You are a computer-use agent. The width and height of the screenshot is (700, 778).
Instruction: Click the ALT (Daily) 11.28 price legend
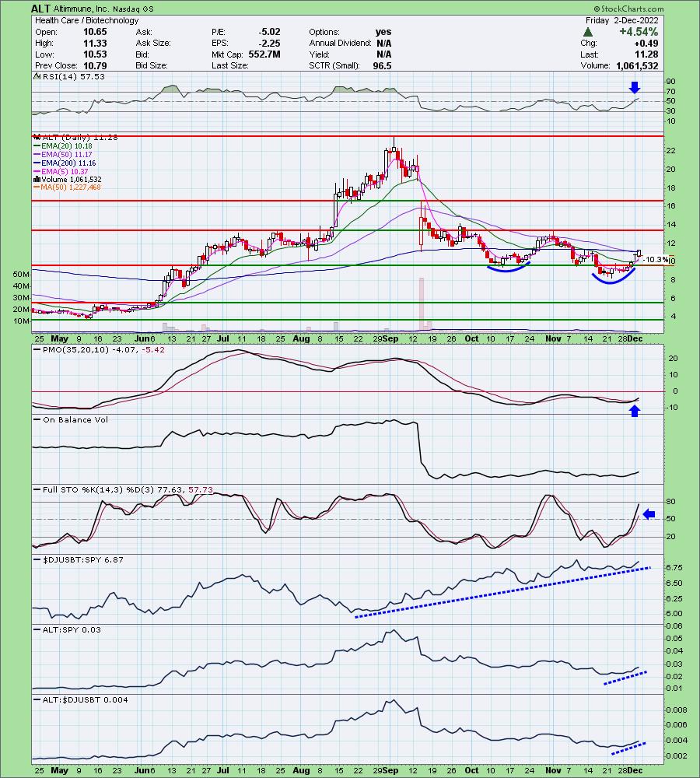coord(76,138)
